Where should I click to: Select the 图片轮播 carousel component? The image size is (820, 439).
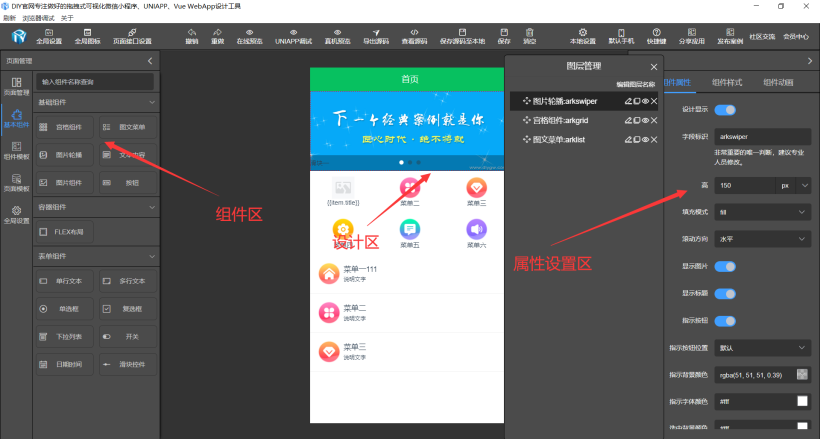65,155
